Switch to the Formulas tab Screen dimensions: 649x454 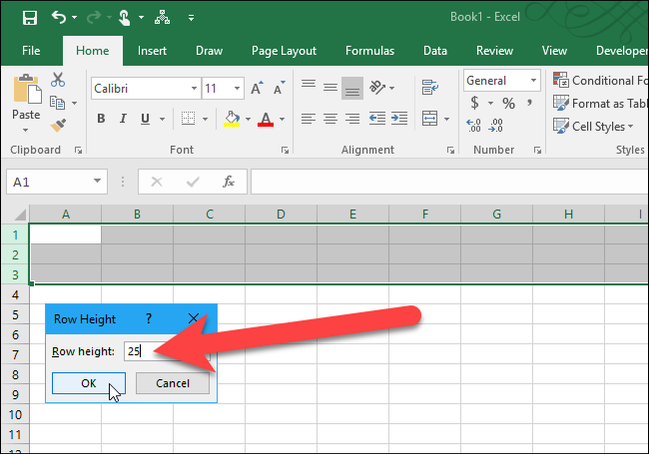[369, 50]
